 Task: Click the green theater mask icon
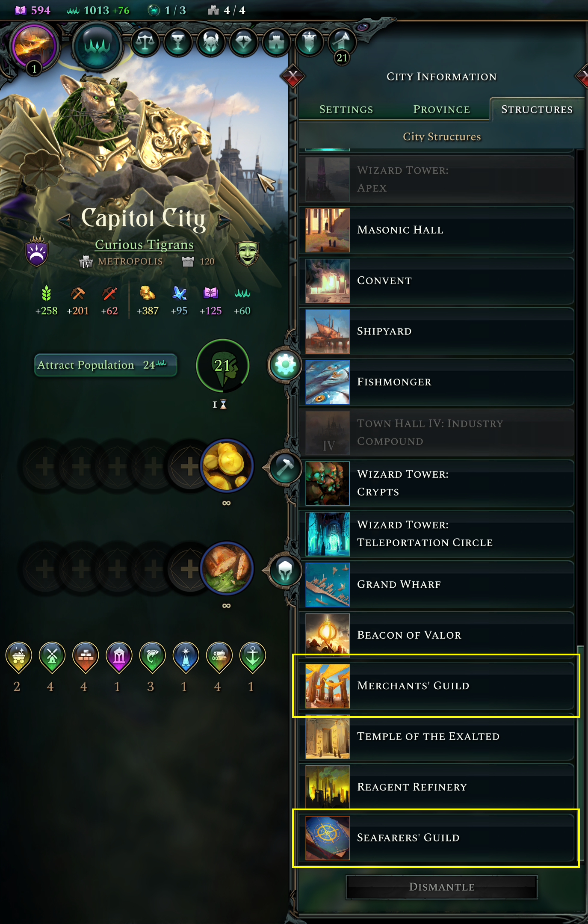(247, 253)
